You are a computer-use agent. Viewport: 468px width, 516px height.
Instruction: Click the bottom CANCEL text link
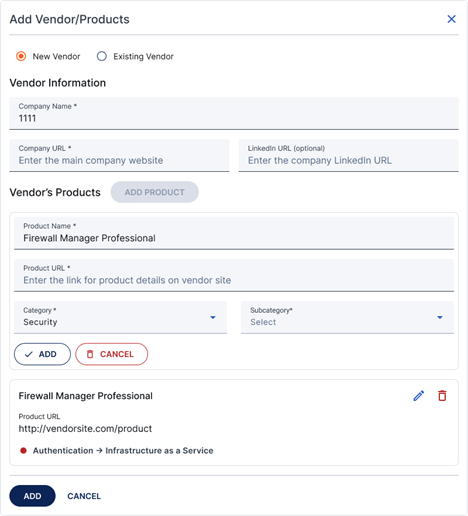84,496
